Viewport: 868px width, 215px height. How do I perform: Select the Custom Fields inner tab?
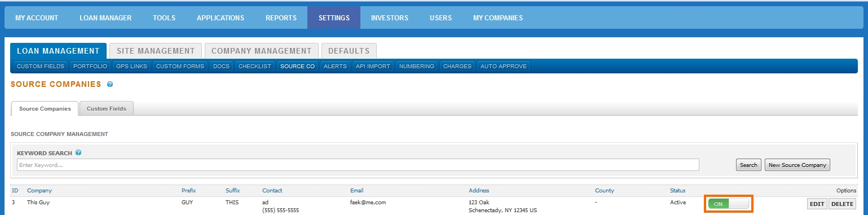[107, 109]
